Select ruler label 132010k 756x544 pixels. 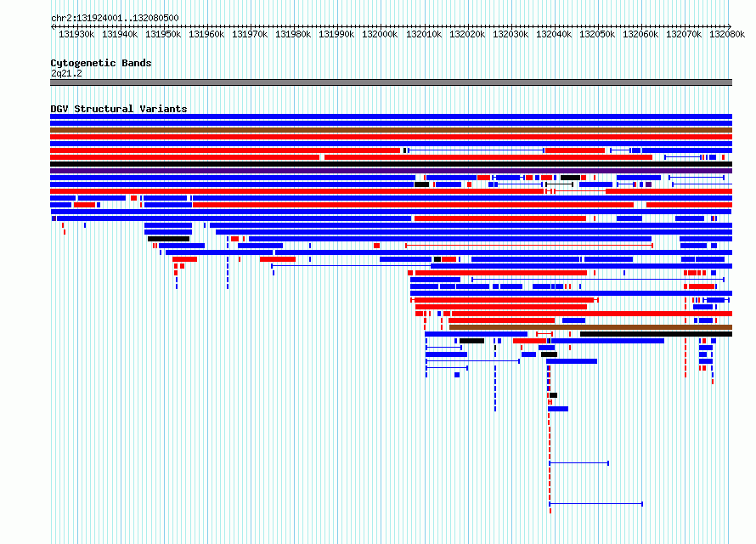[424, 34]
